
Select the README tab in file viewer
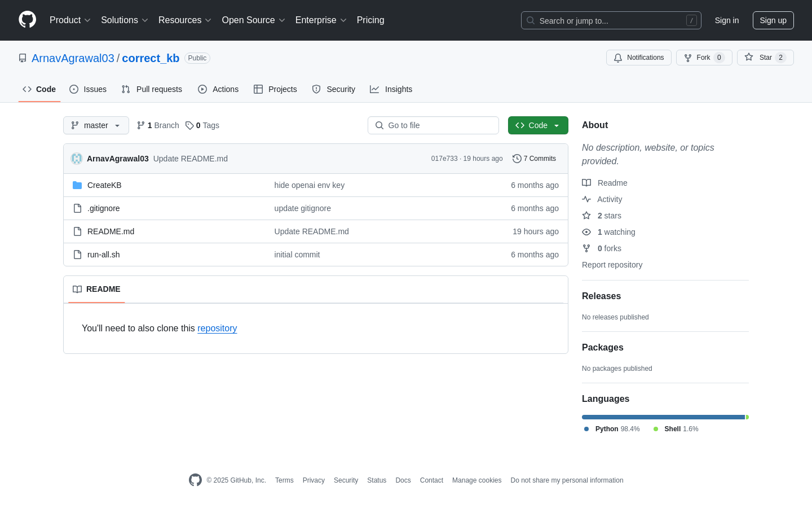[96, 289]
